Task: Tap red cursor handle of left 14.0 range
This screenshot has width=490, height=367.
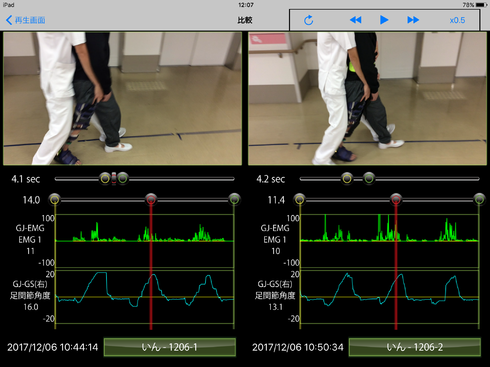Action: tap(151, 199)
